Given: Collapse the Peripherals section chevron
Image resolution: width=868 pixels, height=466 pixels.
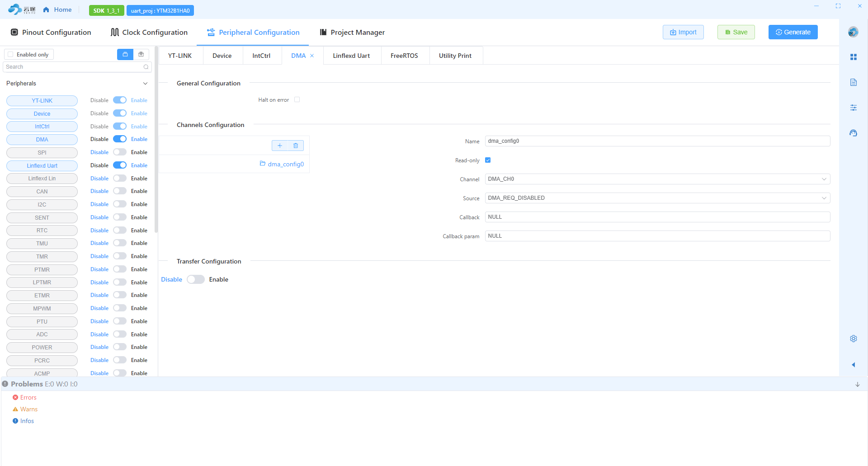Looking at the screenshot, I should coord(145,84).
